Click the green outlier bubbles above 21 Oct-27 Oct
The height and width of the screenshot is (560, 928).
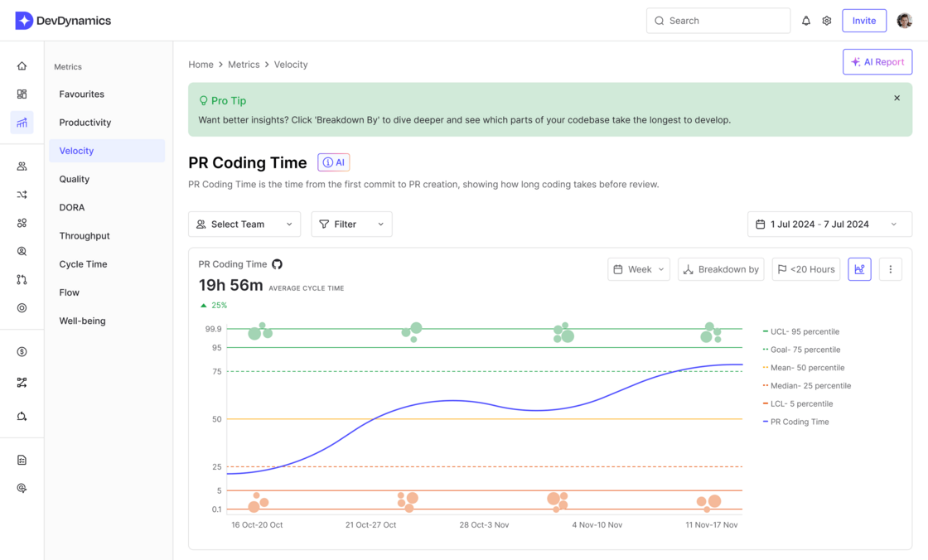tap(412, 332)
